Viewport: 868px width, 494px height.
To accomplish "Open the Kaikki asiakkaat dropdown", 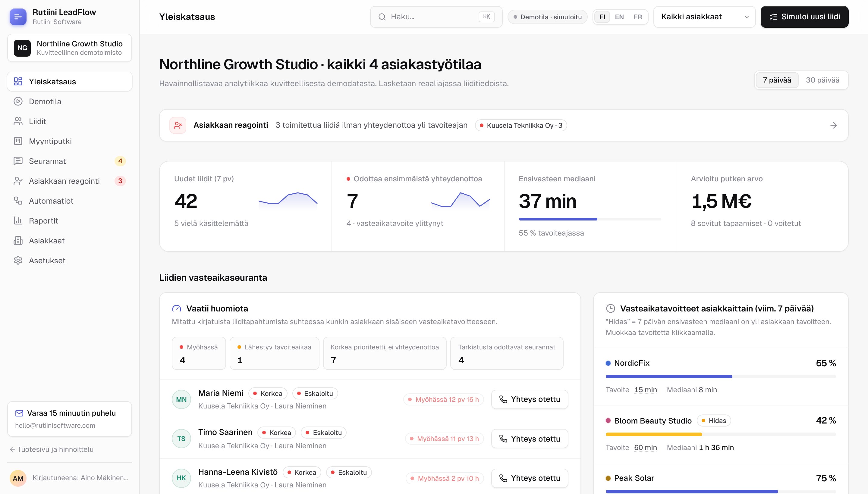I will point(704,17).
